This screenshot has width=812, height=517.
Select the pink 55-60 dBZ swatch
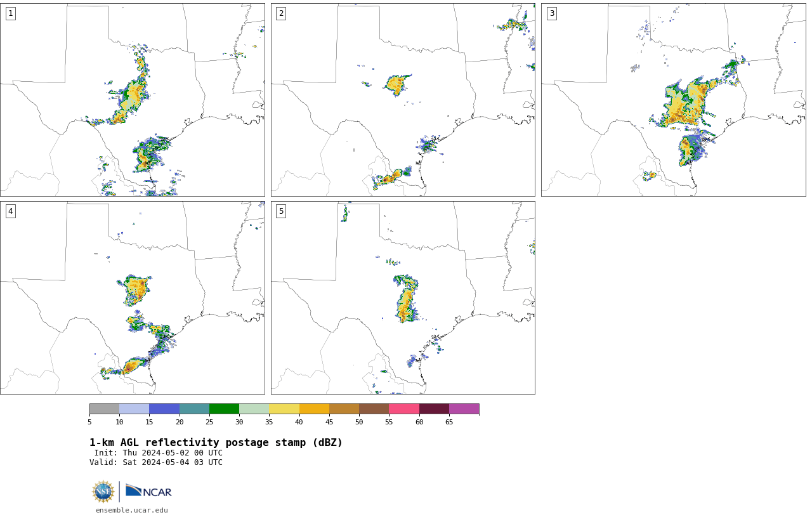[x=404, y=409]
